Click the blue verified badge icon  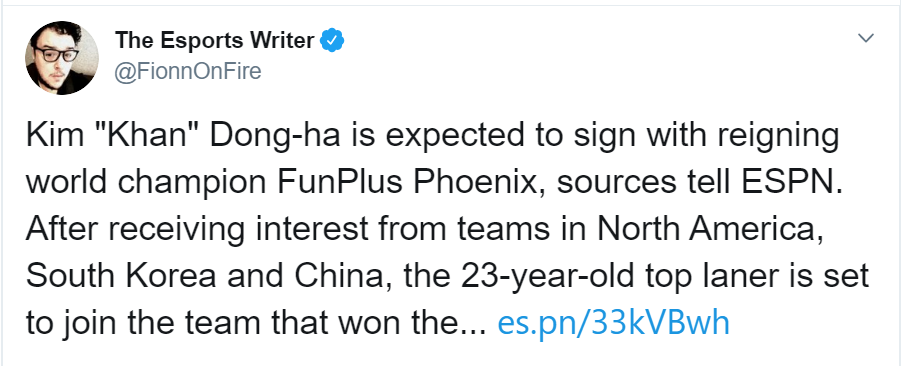tap(332, 40)
